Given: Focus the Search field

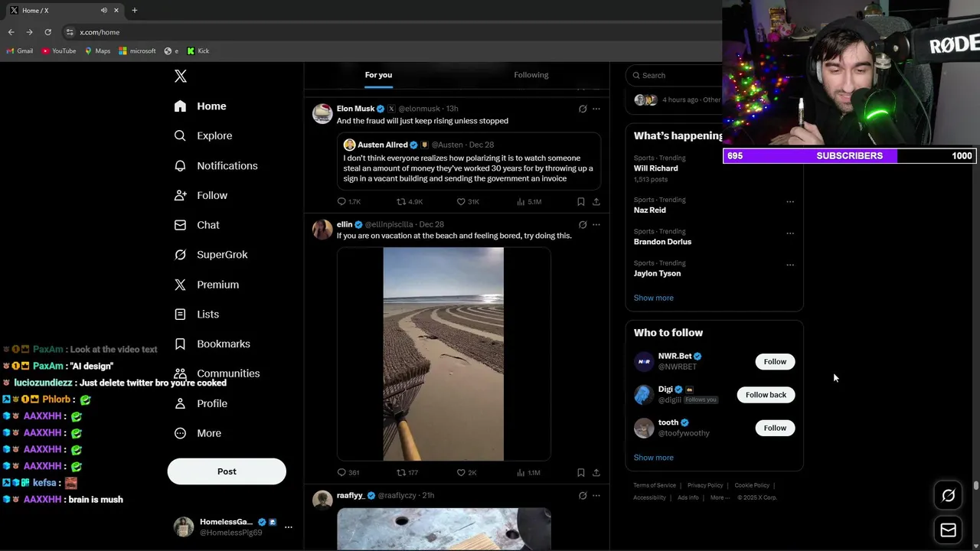Looking at the screenshot, I should coord(674,75).
